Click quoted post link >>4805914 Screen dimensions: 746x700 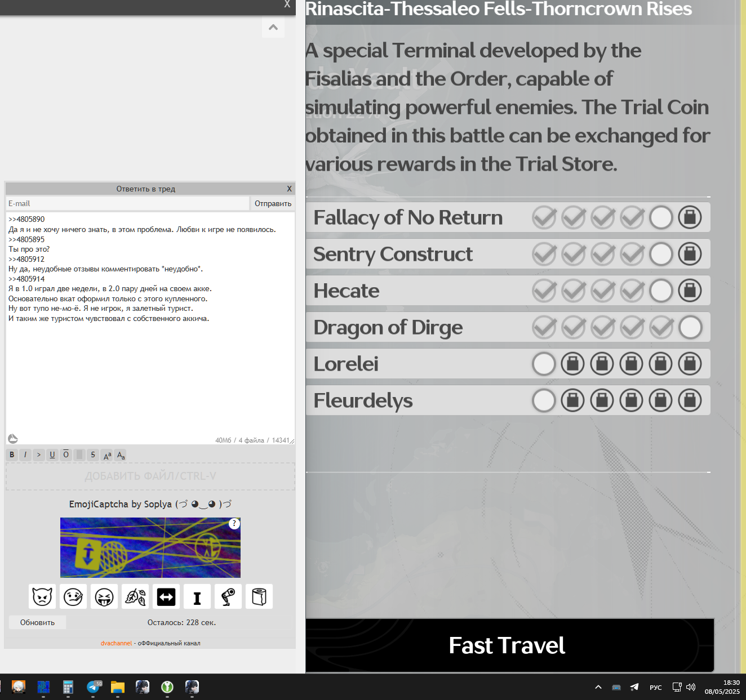click(x=26, y=279)
